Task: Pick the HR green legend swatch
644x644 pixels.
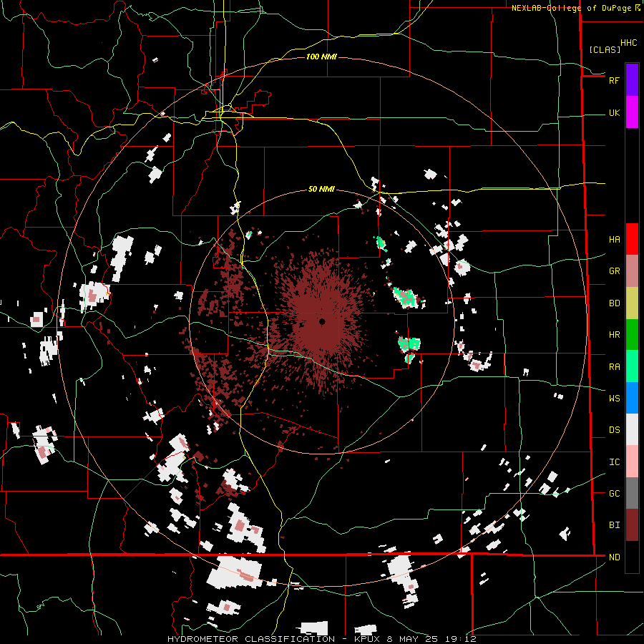Action: [632, 334]
